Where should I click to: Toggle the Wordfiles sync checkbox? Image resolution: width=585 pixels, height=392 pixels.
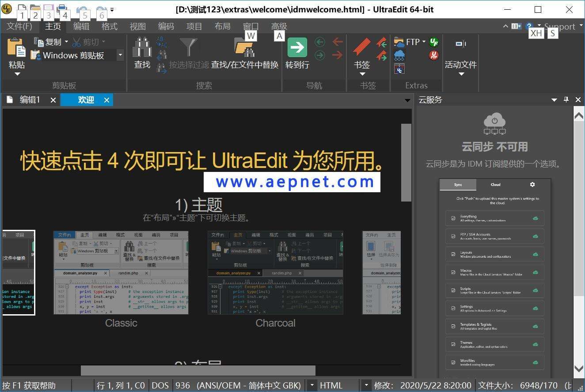[x=453, y=362]
